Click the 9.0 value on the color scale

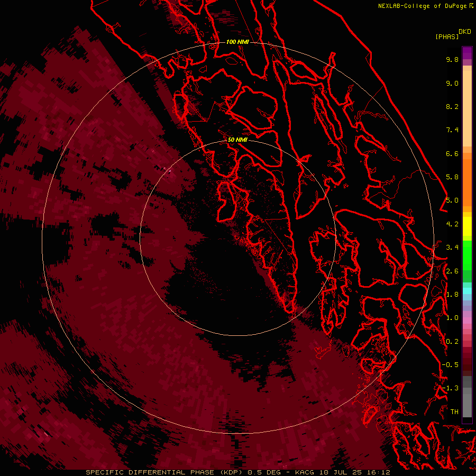tap(452, 83)
